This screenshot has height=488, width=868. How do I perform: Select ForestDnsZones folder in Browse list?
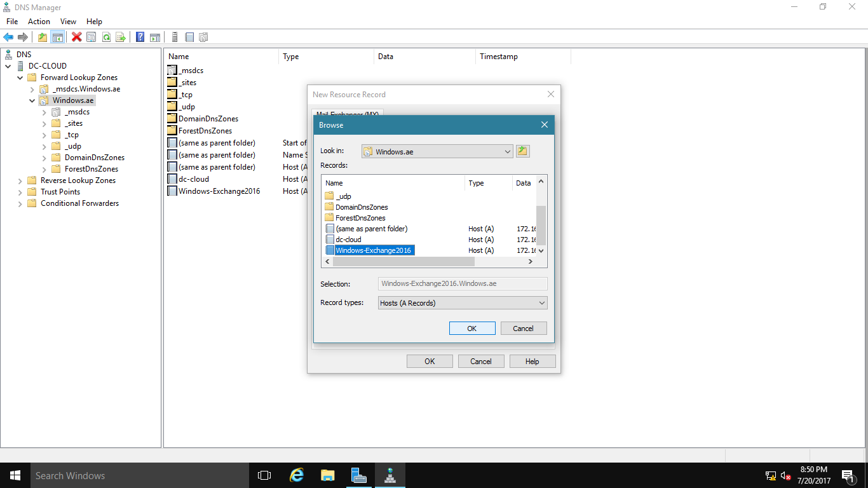[x=360, y=218]
